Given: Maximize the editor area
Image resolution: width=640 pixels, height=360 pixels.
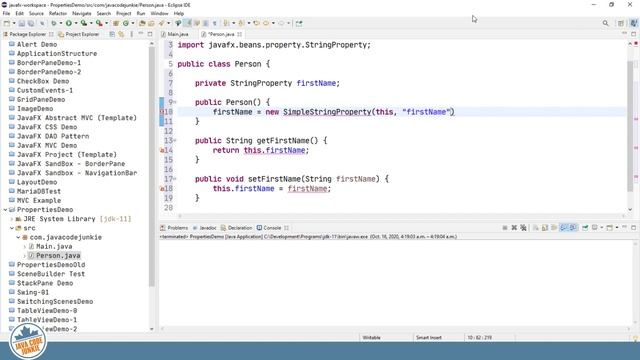Looking at the screenshot, I should pos(633,34).
